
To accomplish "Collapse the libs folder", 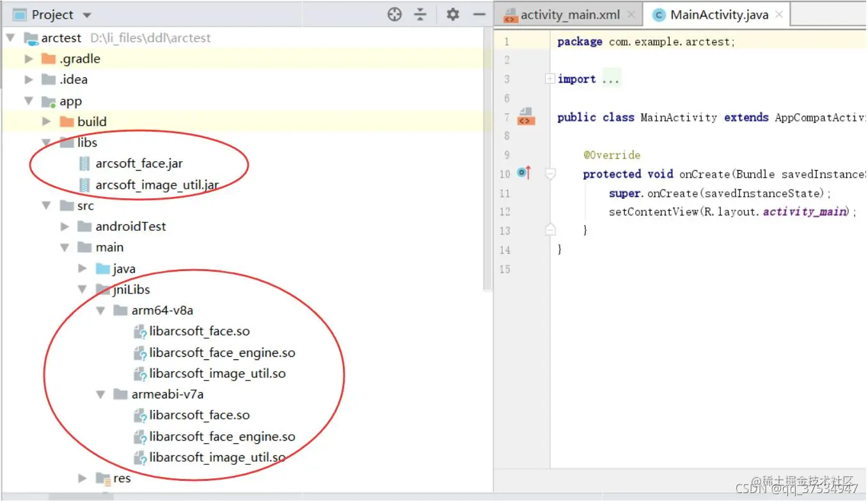I will [x=46, y=143].
